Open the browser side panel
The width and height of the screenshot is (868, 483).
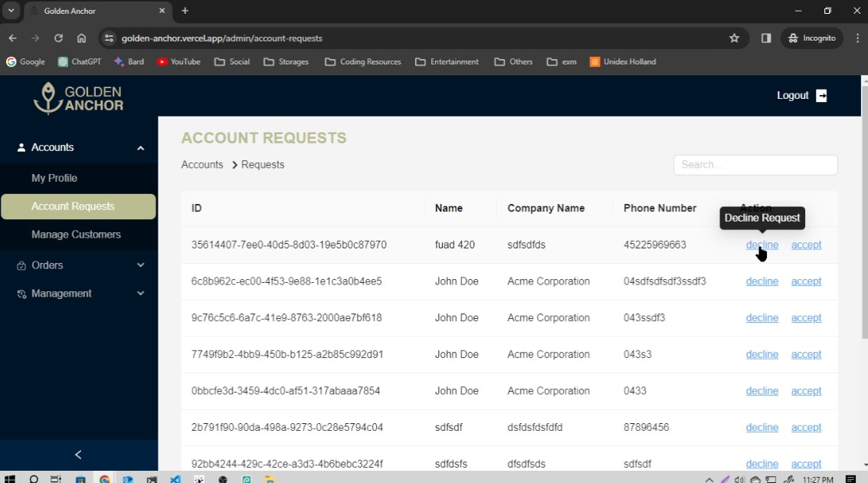coord(766,38)
